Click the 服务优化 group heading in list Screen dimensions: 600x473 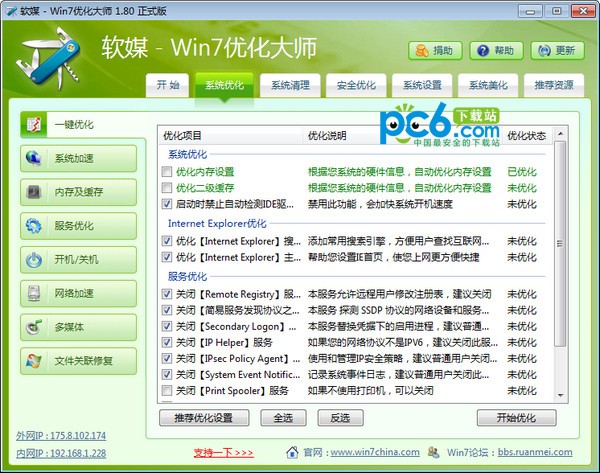[188, 276]
